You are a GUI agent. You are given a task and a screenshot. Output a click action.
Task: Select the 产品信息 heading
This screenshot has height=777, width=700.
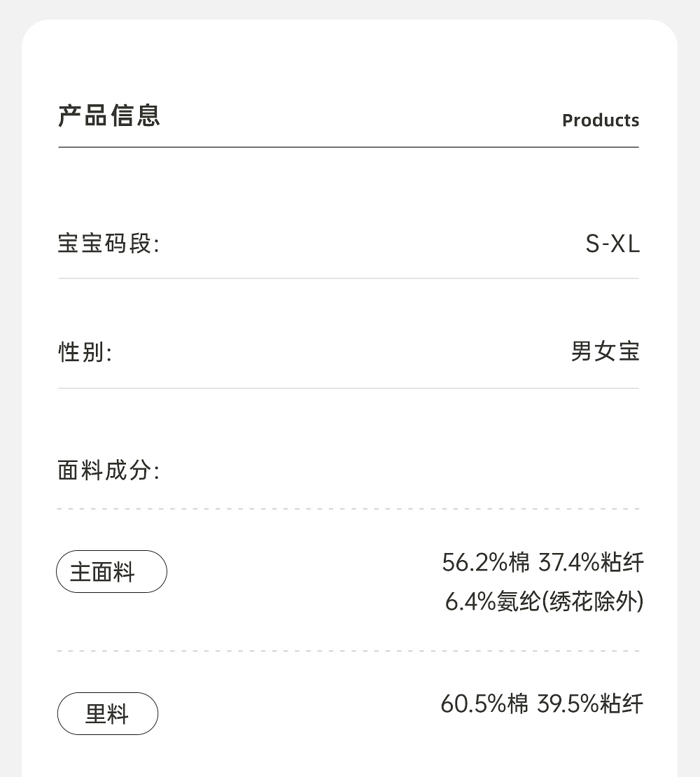coord(109,115)
